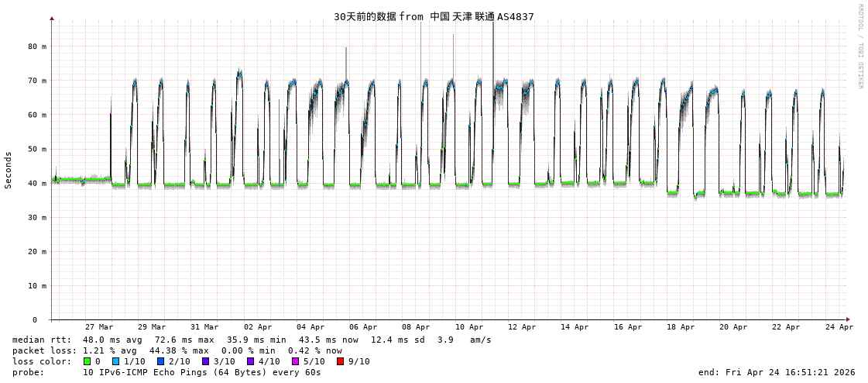868x383 pixels.
Task: Click the packet loss statistics line
Action: tap(177, 350)
